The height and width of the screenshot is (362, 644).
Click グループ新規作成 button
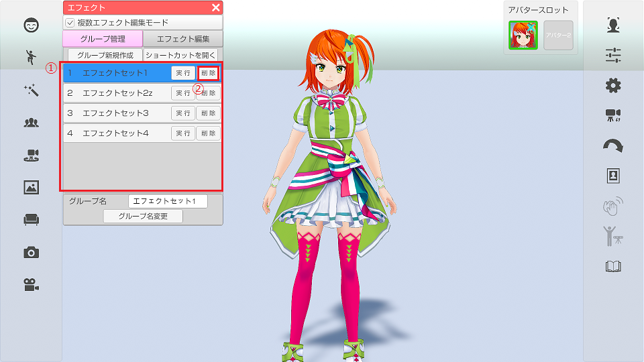(105, 55)
